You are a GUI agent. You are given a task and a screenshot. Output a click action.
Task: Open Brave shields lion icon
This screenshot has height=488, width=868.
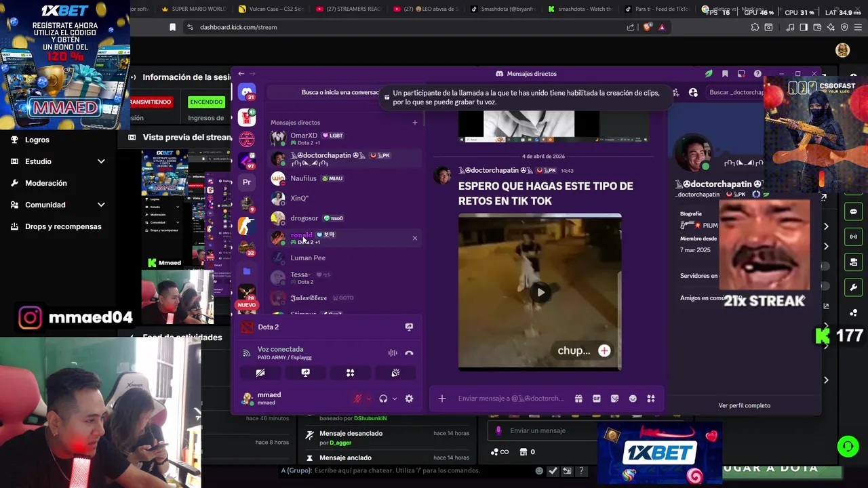[647, 27]
